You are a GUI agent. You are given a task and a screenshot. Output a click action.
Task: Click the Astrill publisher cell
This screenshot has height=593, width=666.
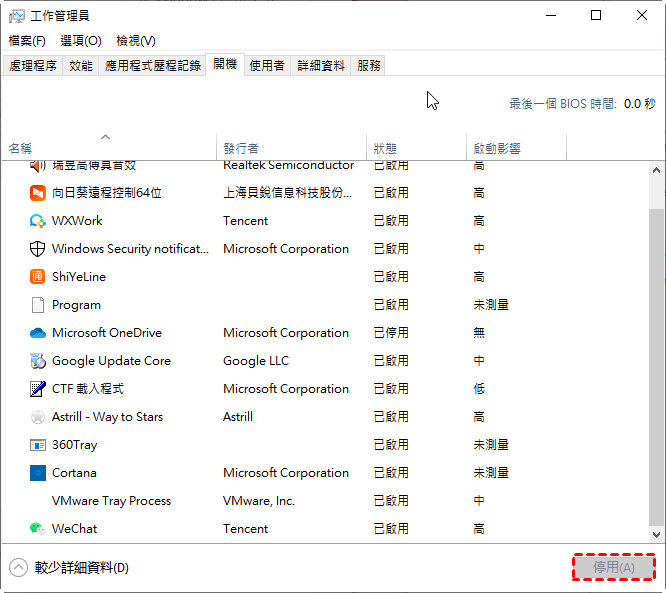click(238, 417)
